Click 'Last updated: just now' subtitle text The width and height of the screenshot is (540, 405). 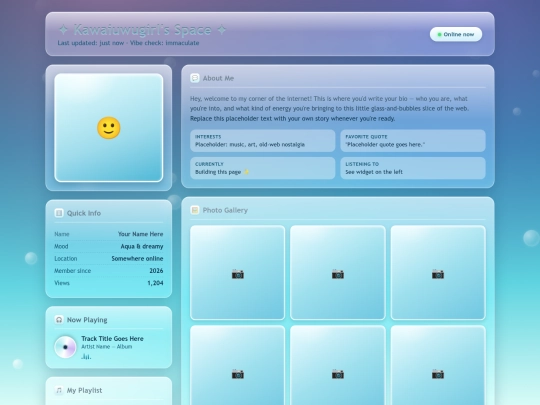click(91, 43)
